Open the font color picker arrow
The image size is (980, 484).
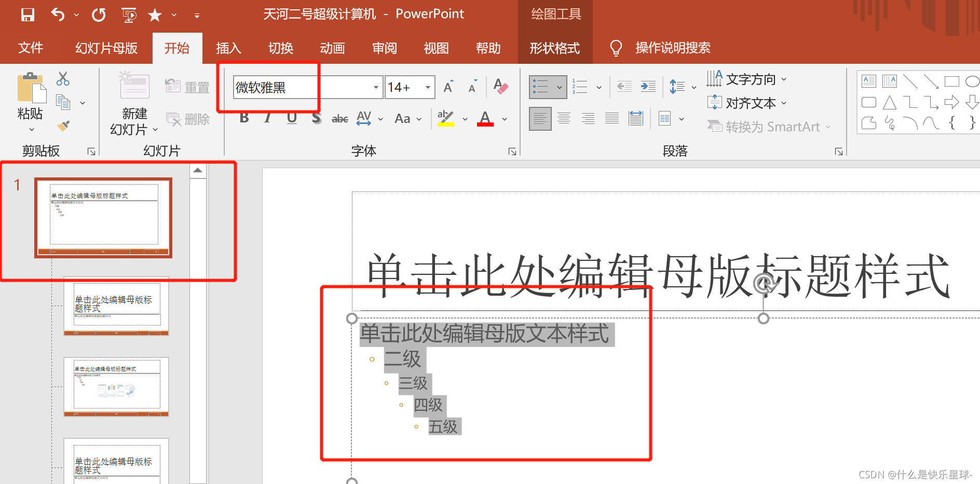point(505,119)
